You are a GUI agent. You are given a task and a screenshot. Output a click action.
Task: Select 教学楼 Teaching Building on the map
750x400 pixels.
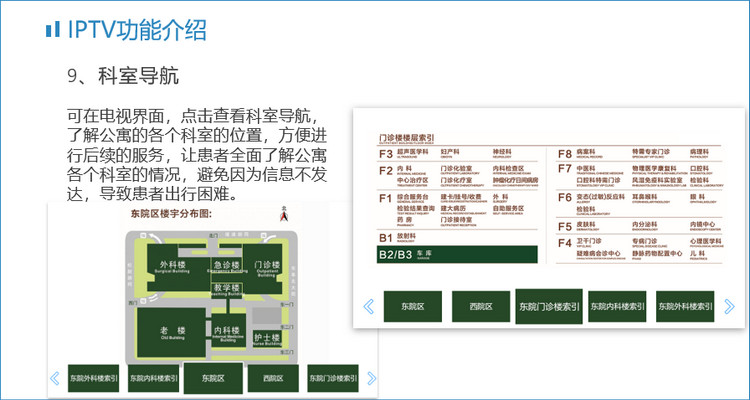coord(227,290)
